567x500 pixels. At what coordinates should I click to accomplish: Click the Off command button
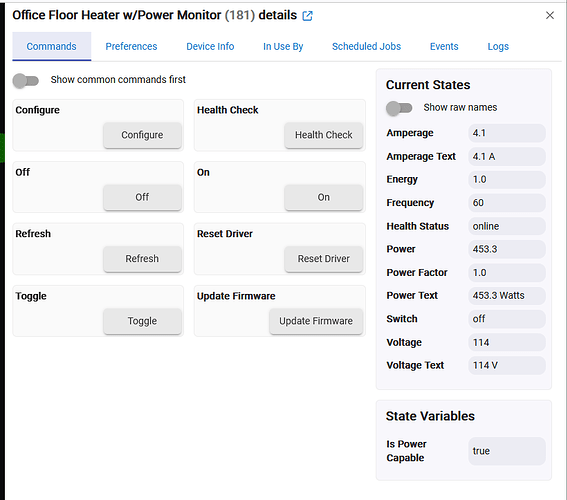click(142, 197)
